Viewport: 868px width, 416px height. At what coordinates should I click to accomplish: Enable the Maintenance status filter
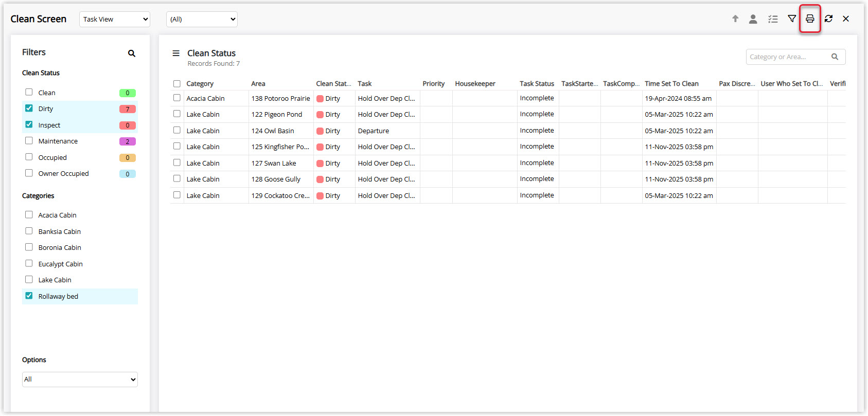(29, 140)
